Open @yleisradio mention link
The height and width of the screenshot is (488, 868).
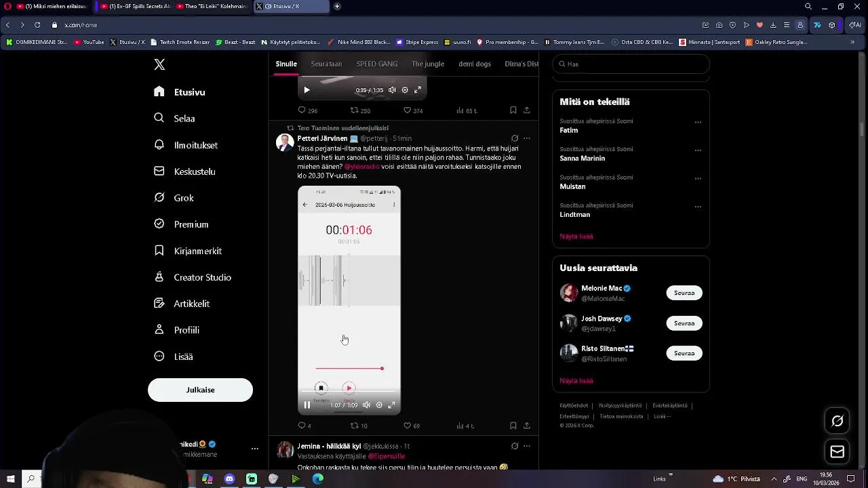click(361, 167)
